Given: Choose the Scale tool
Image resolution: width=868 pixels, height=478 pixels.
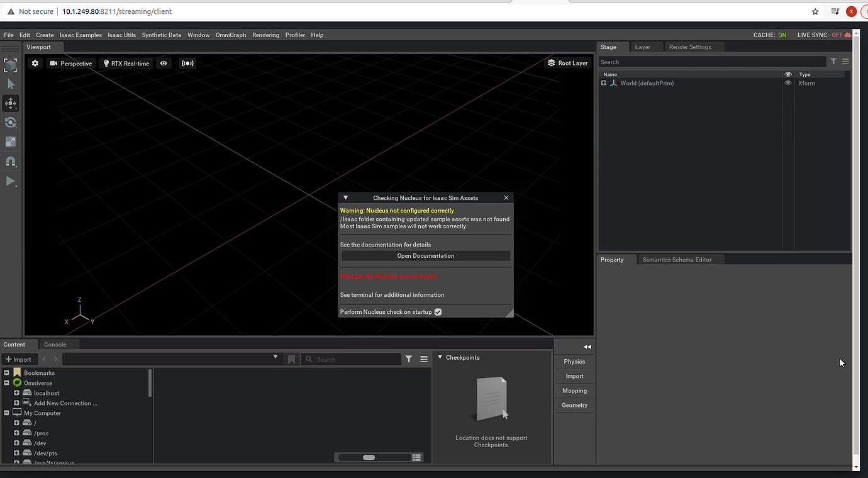Looking at the screenshot, I should 11,142.
